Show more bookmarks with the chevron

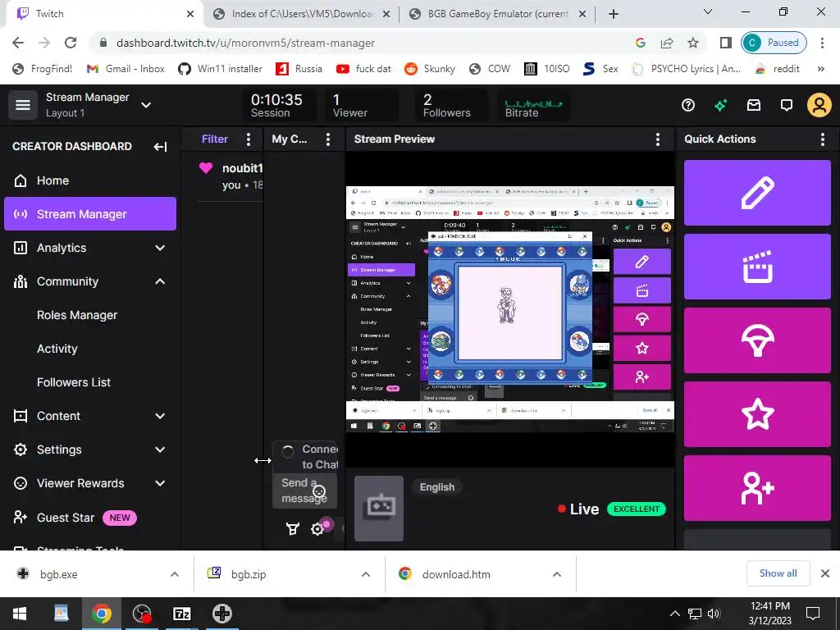820,69
